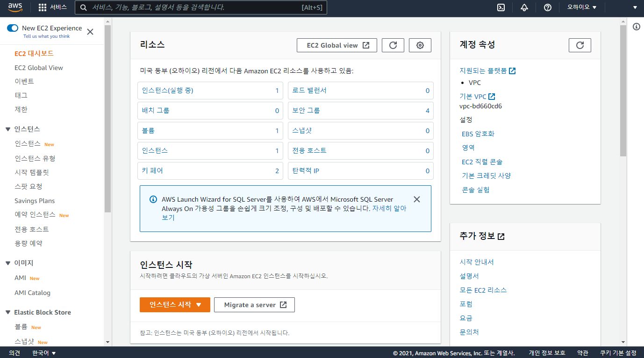Open 시작 안내서 link
644x358 pixels.
[477, 262]
